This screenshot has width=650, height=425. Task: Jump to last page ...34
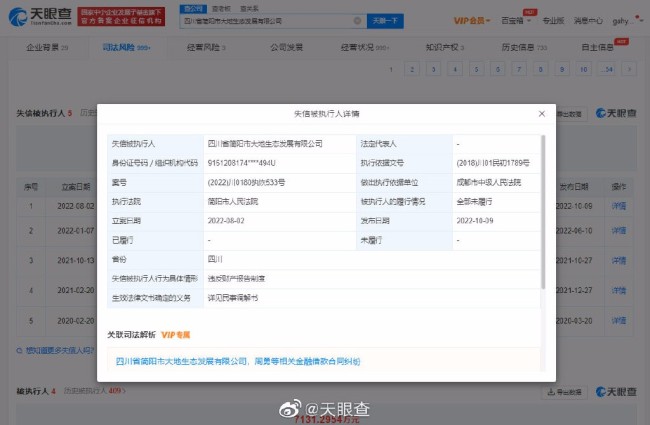click(606, 69)
